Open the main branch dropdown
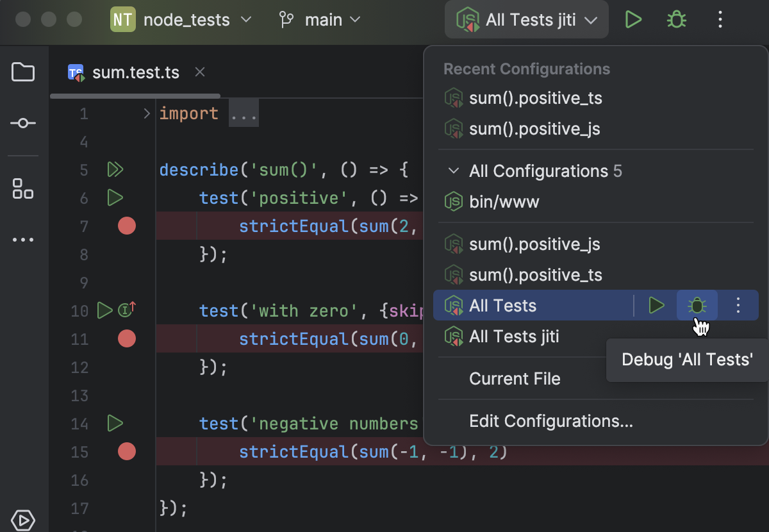 click(x=333, y=20)
